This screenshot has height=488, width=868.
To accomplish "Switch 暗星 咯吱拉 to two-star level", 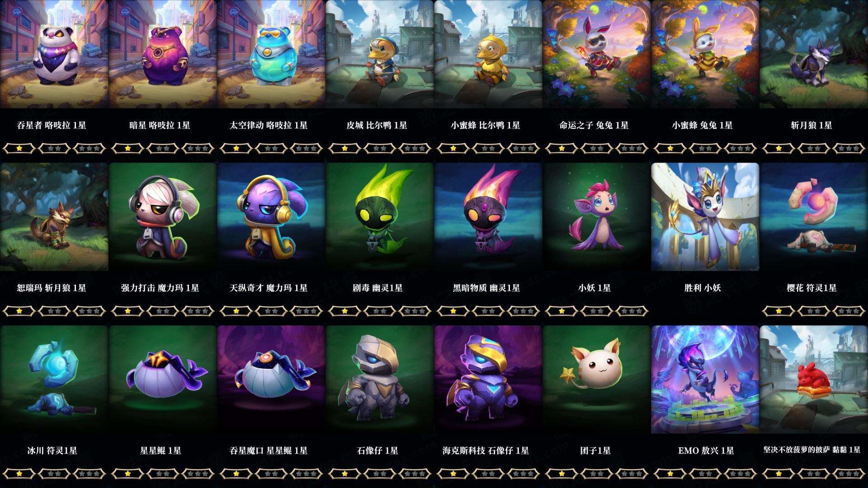I will [x=163, y=148].
